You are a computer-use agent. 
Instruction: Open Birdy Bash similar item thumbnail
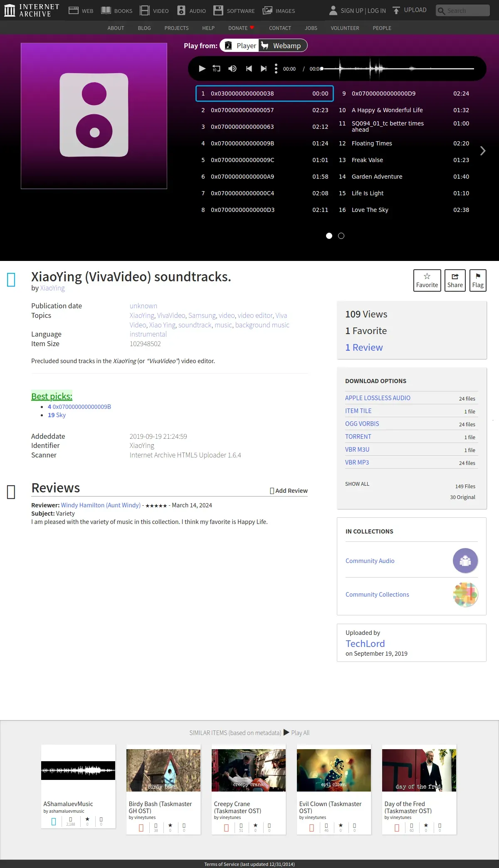163,770
